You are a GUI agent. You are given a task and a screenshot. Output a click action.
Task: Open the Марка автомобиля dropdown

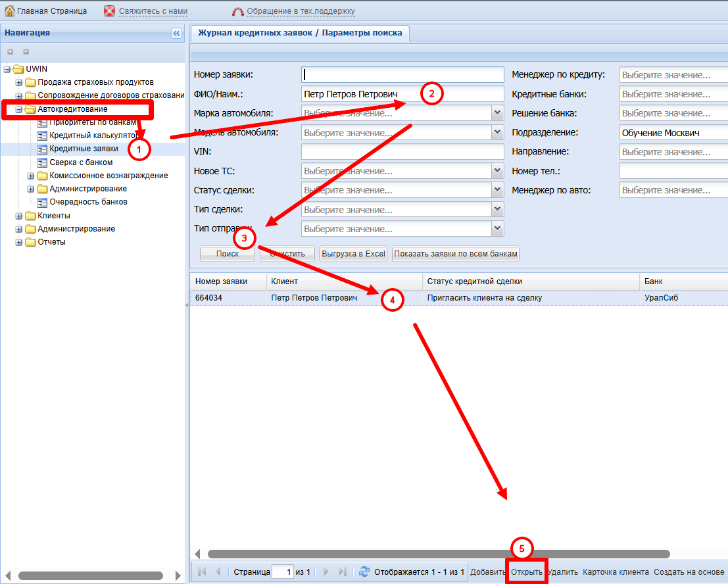[x=497, y=113]
